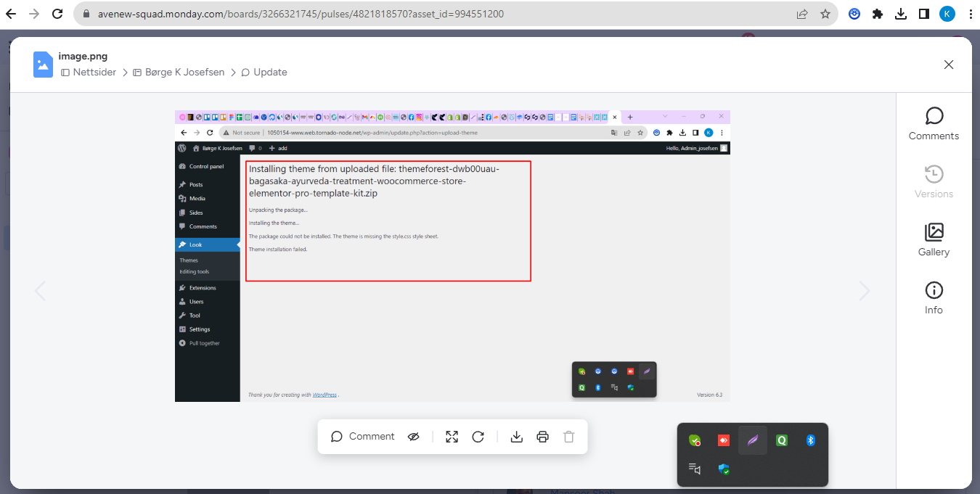
Task: Print the image
Action: pyautogui.click(x=542, y=437)
